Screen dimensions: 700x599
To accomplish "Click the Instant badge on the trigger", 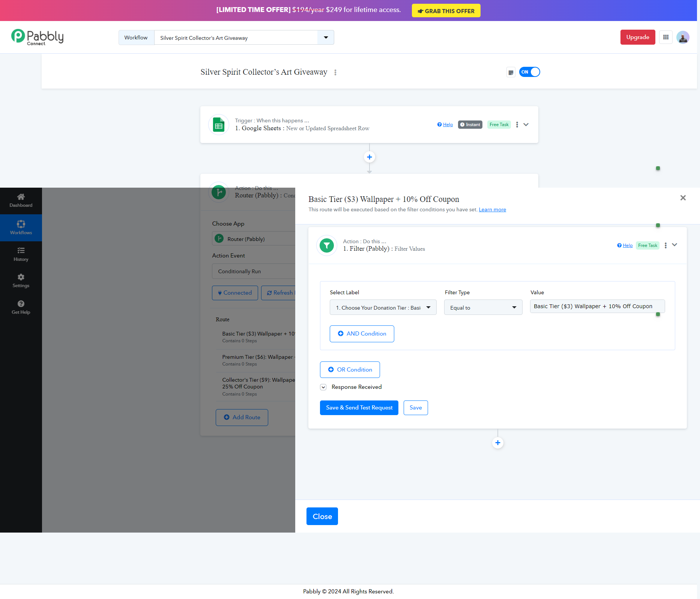I will click(x=470, y=125).
